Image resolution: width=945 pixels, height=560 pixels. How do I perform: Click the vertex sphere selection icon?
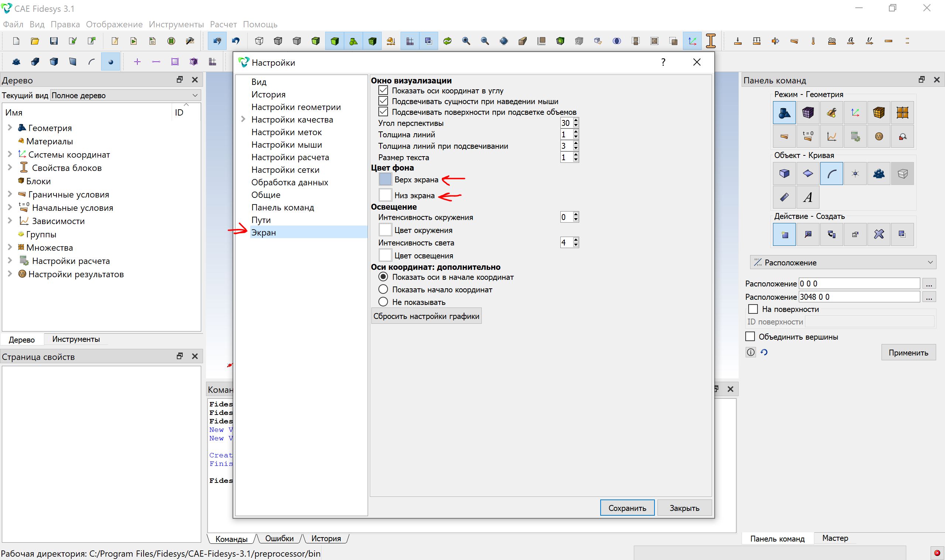pos(110,62)
